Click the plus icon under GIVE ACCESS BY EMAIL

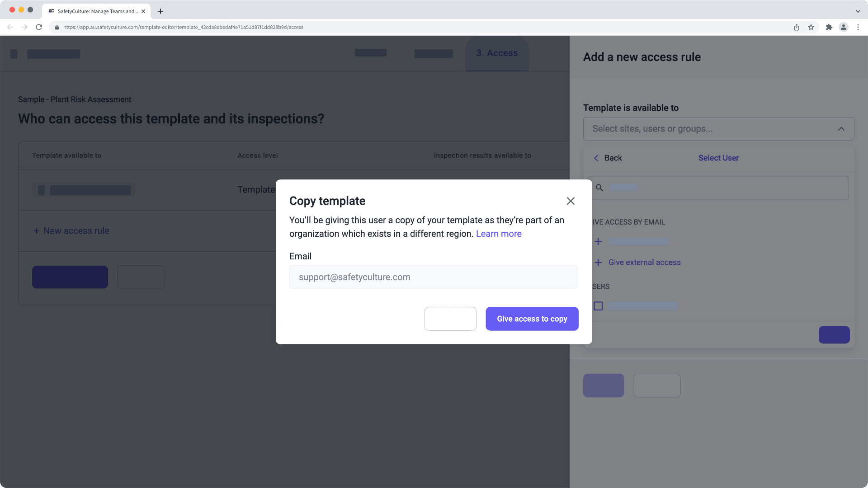598,241
